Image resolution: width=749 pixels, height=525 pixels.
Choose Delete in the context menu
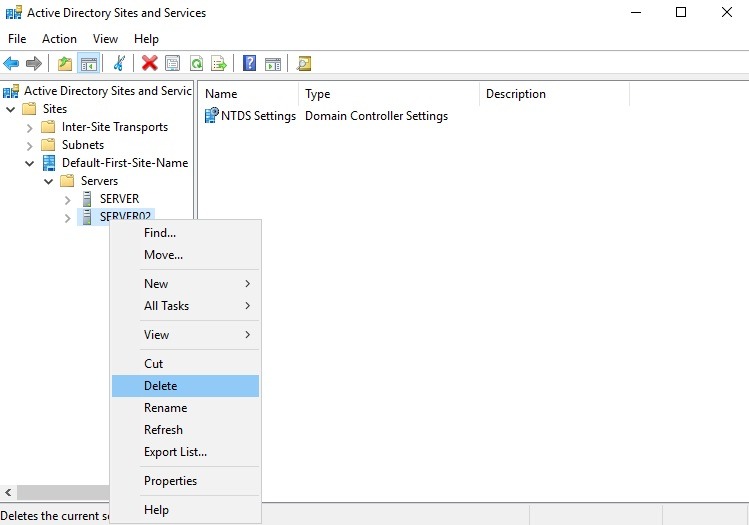tap(185, 386)
